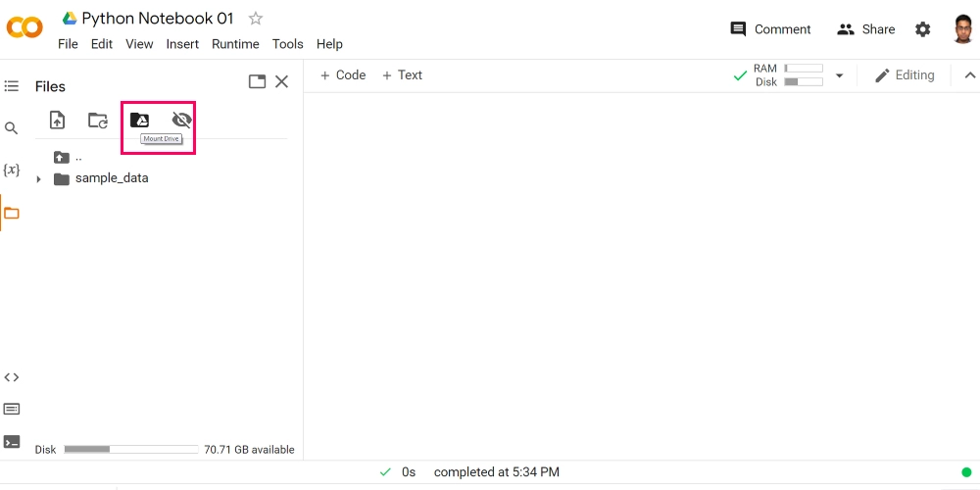Viewport: 980px width, 490px height.
Task: Open the terminal panel icon
Action: [12, 441]
